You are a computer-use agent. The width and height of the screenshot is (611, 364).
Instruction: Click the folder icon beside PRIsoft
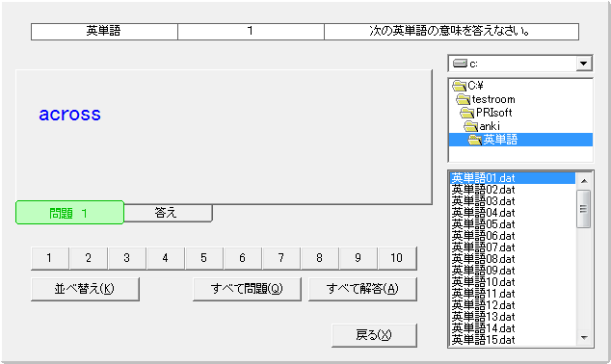(466, 113)
